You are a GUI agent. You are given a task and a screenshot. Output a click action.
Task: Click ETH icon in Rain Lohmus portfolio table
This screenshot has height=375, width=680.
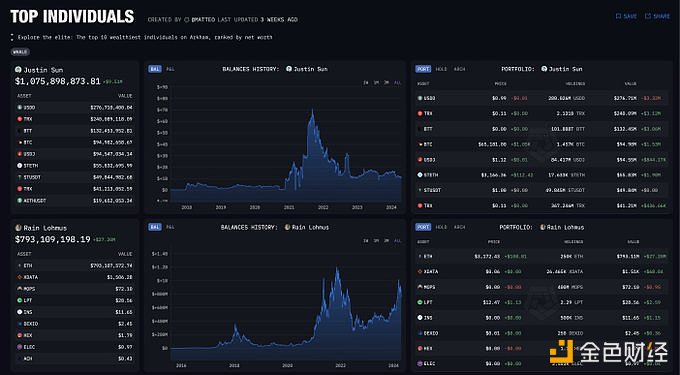(x=420, y=257)
